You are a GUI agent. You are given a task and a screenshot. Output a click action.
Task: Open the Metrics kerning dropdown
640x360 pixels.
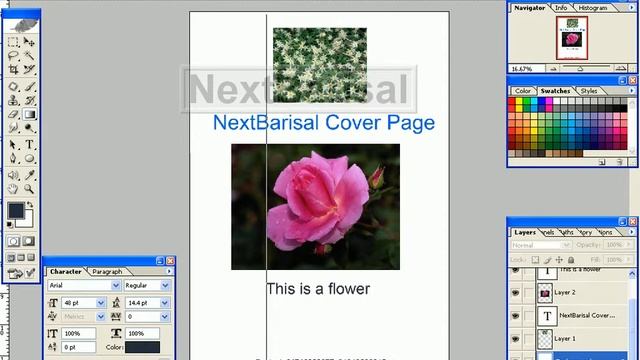click(x=101, y=316)
